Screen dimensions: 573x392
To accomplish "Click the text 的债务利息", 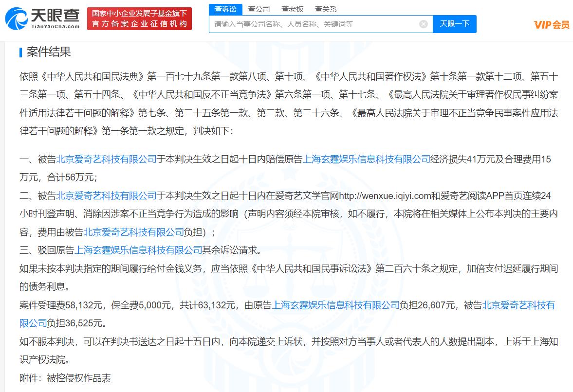I will click(42, 286).
